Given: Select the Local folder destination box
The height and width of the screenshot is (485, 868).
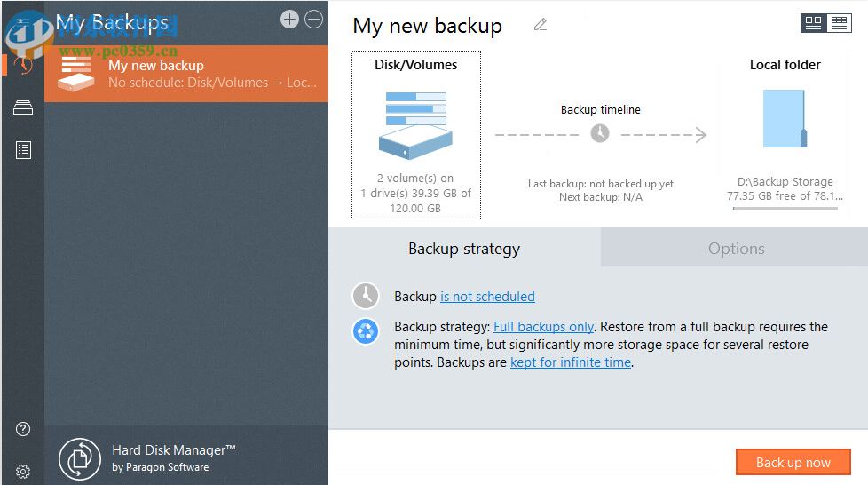Looking at the screenshot, I should 785,135.
